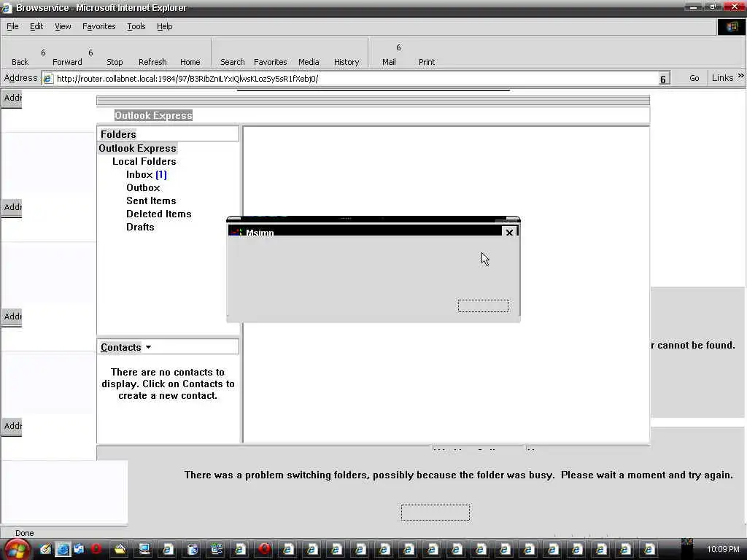
Task: Click the Msimn dialog title icon
Action: coord(236,233)
